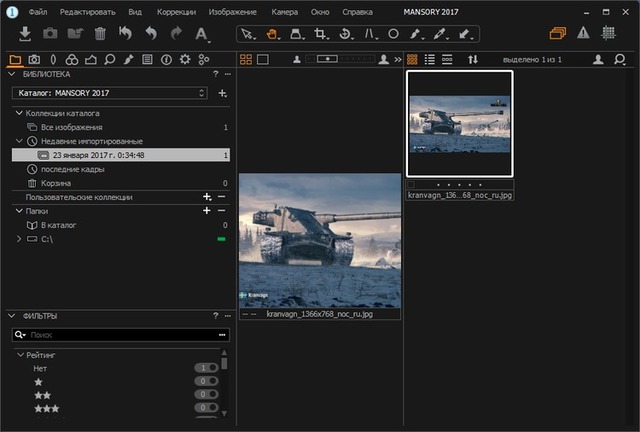Toggle the grid overlay icon

click(x=608, y=34)
